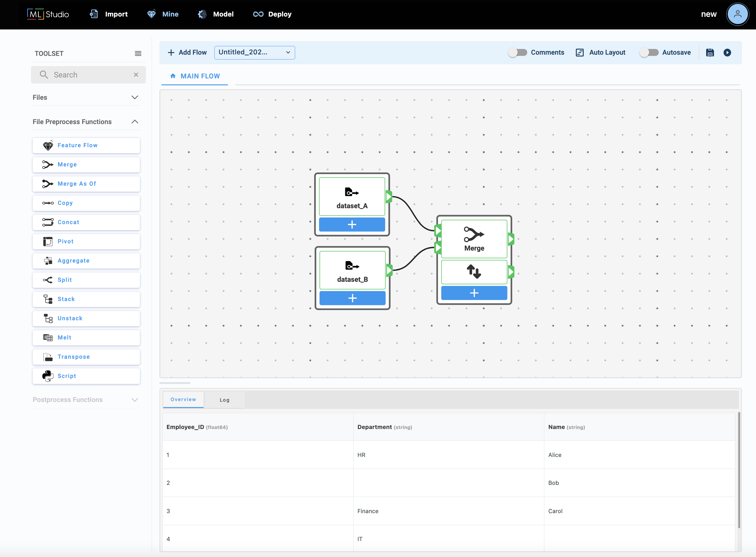This screenshot has width=756, height=557.
Task: Click the Auto Layout icon button
Action: pyautogui.click(x=579, y=53)
